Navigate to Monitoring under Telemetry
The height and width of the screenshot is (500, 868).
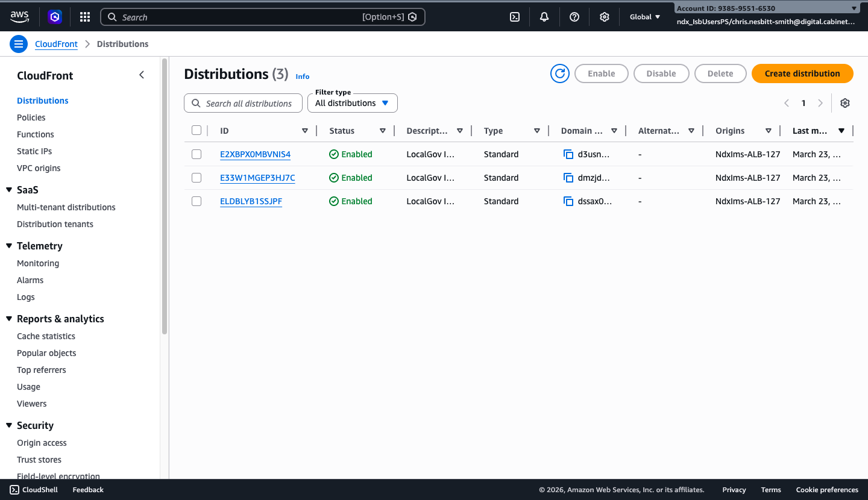pos(37,263)
